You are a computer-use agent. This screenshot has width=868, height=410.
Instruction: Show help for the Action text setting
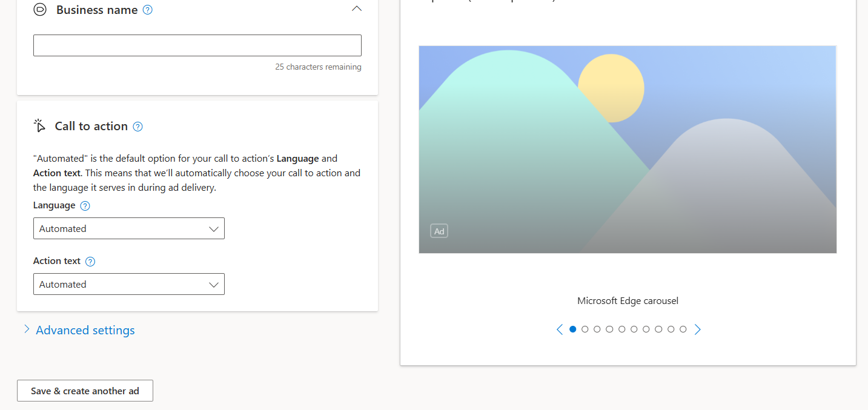coord(90,262)
